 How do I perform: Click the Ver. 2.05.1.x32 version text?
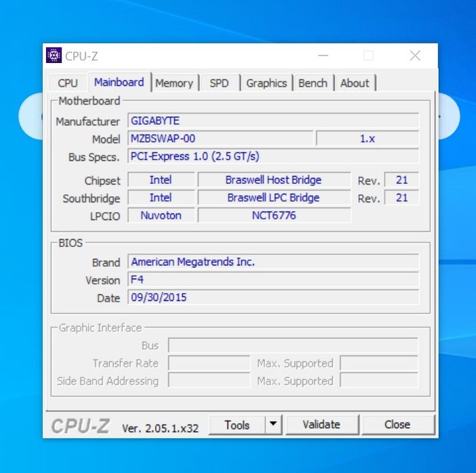[160, 428]
